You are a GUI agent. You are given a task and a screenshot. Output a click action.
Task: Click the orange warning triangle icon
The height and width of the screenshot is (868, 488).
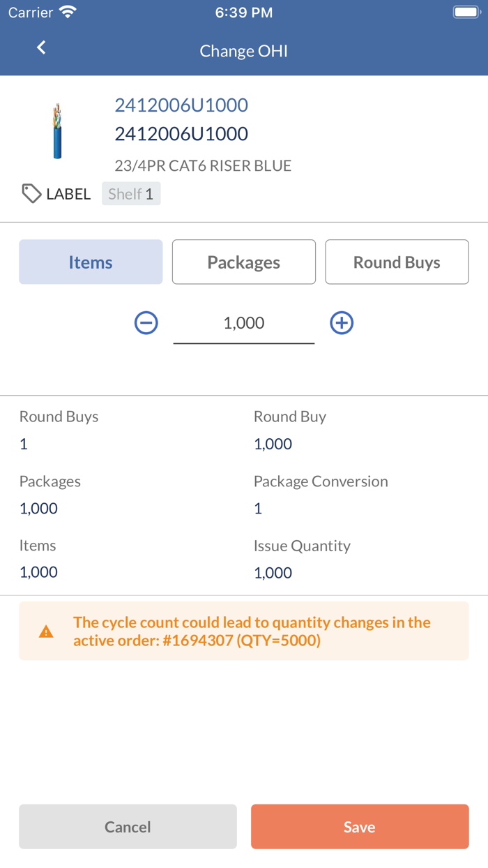46,630
